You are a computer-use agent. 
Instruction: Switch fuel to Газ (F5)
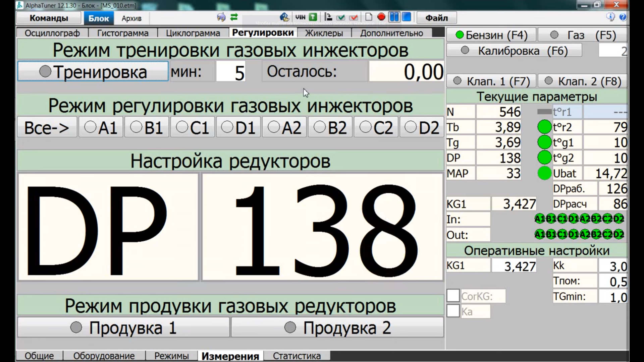point(582,35)
